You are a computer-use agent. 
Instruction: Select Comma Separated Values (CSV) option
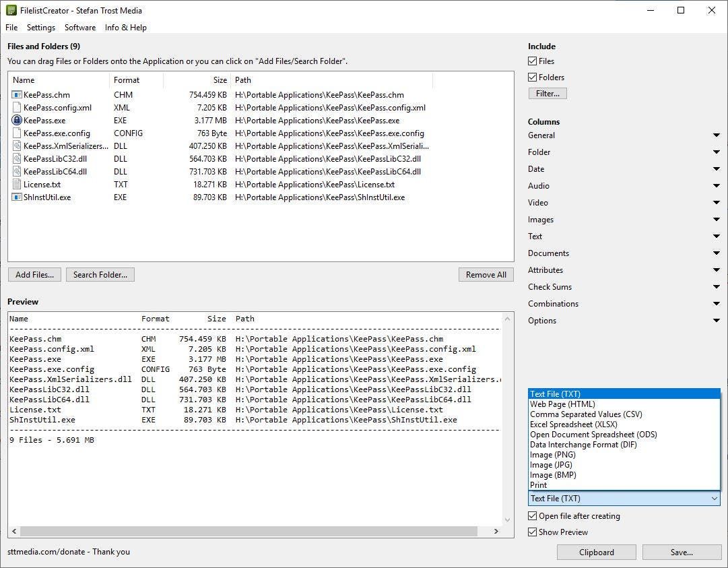click(624, 414)
